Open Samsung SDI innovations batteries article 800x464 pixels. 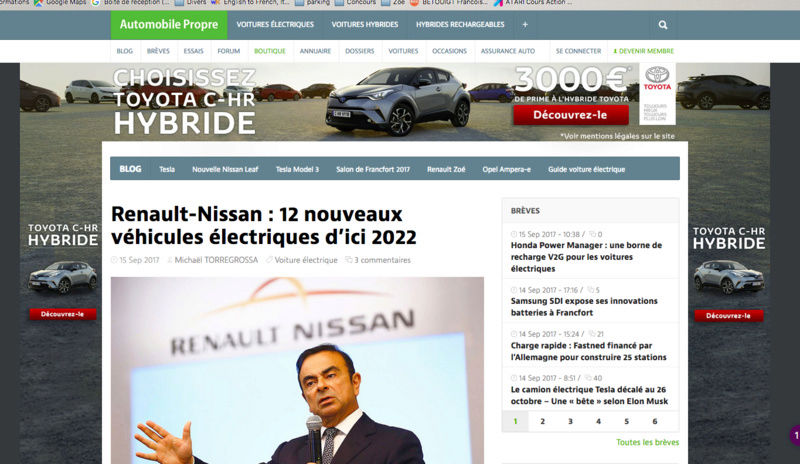point(584,307)
